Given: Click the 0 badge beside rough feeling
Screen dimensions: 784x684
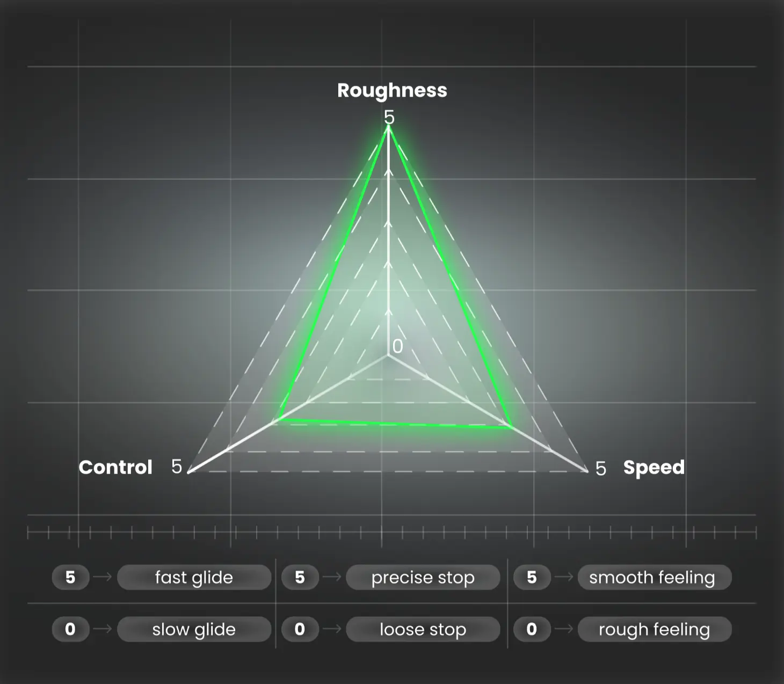Looking at the screenshot, I should point(532,629).
